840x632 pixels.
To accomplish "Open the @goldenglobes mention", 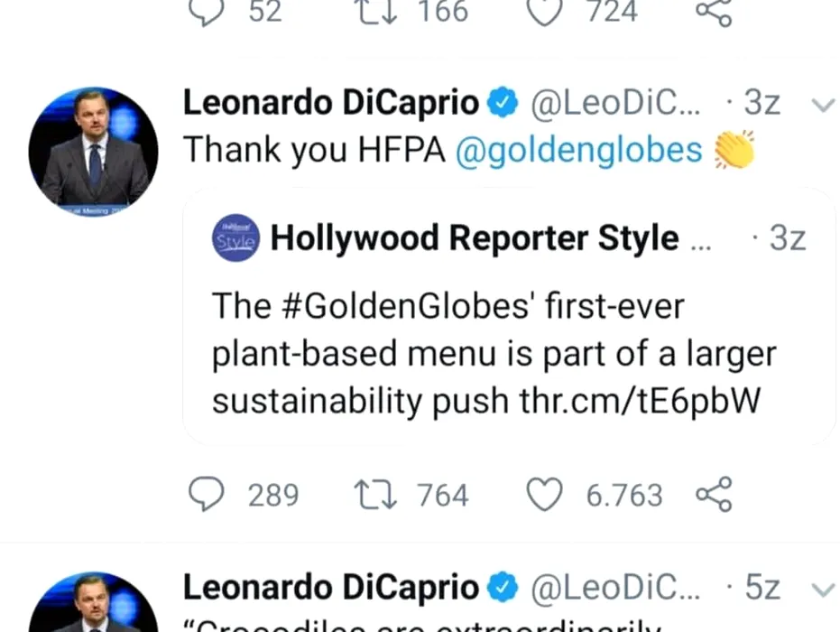I will click(x=578, y=150).
